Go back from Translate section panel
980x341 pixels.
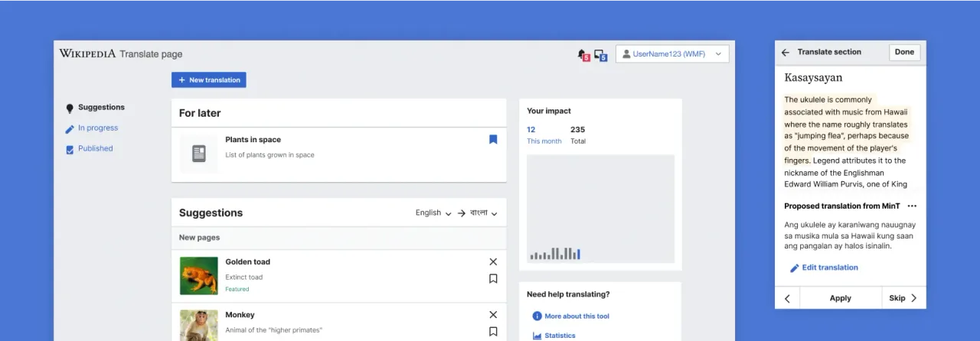(x=785, y=52)
